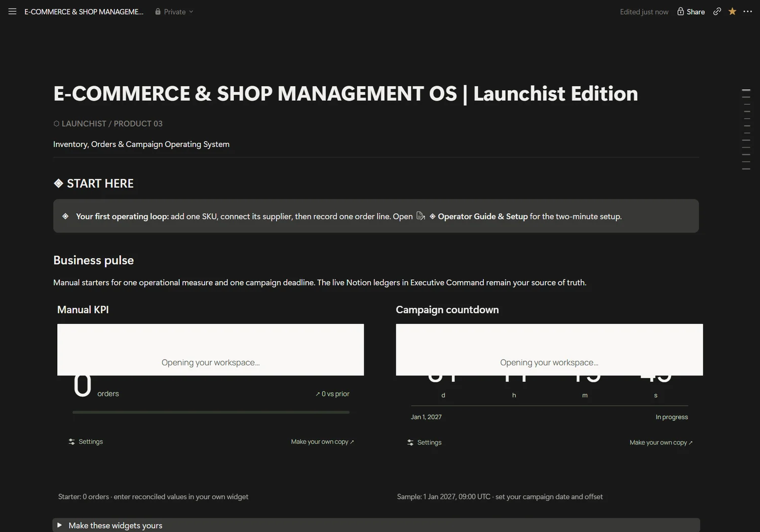Click the Manual KPI progress bar
The image size is (760, 532).
211,412
